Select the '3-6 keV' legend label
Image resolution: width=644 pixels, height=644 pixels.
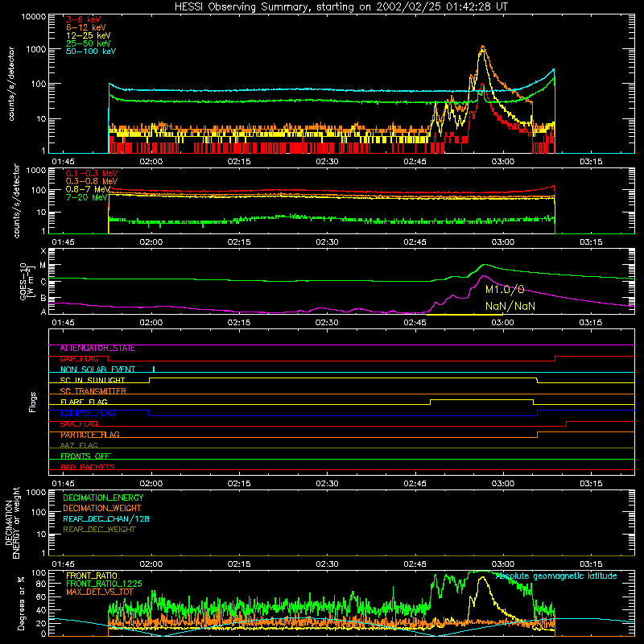(84, 19)
